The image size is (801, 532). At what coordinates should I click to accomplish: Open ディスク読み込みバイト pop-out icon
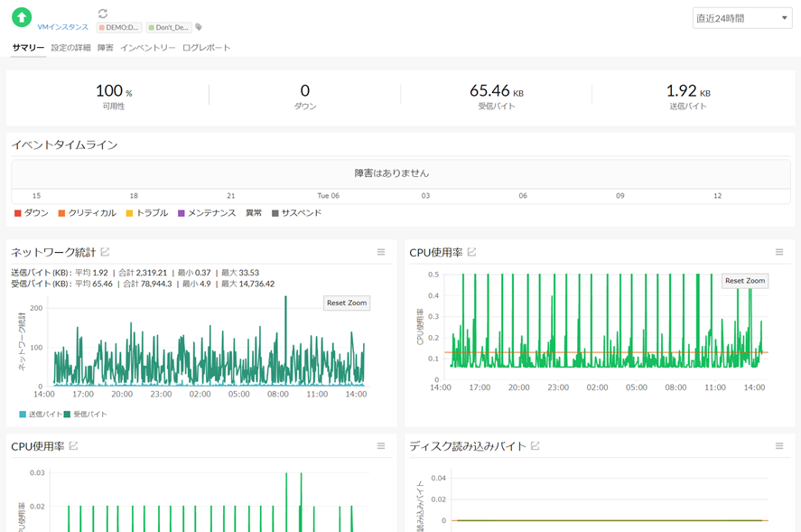pos(536,446)
